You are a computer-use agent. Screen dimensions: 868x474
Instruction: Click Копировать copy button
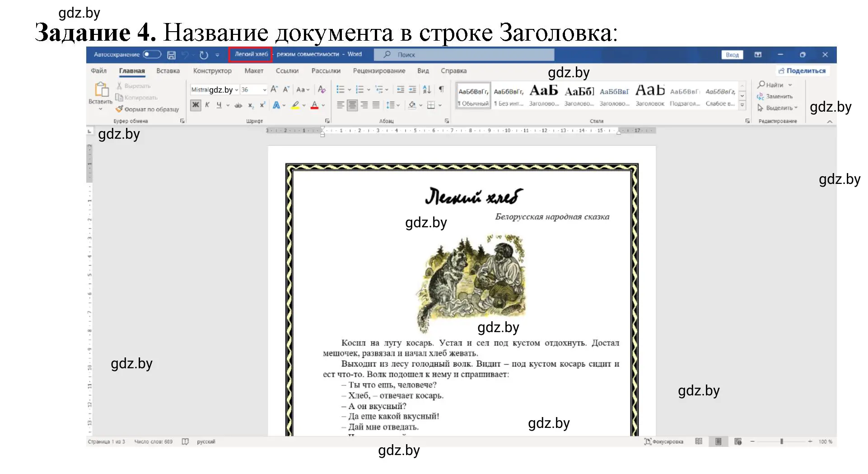tap(136, 97)
